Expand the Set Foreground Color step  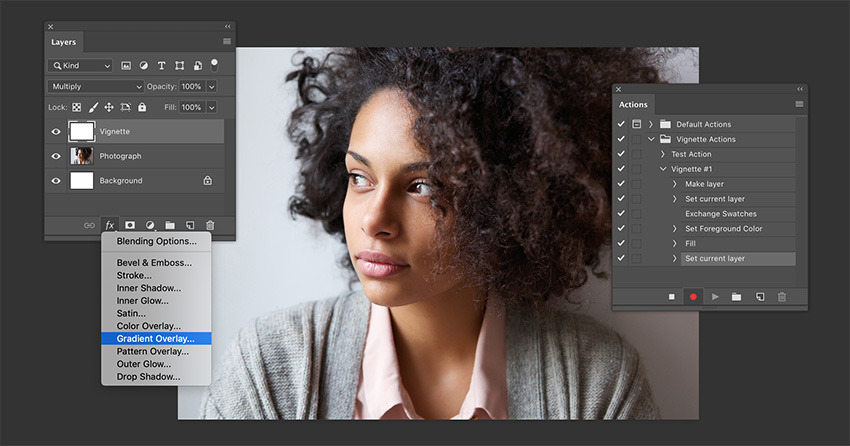pyautogui.click(x=674, y=229)
